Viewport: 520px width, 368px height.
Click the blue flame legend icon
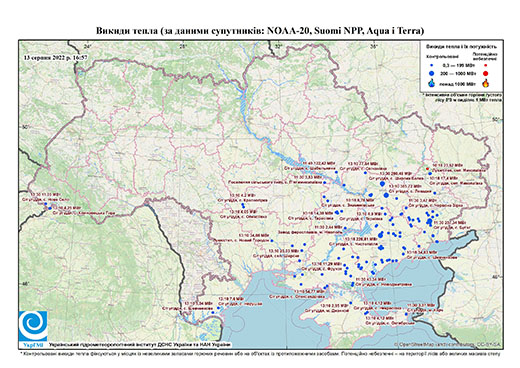432,83
